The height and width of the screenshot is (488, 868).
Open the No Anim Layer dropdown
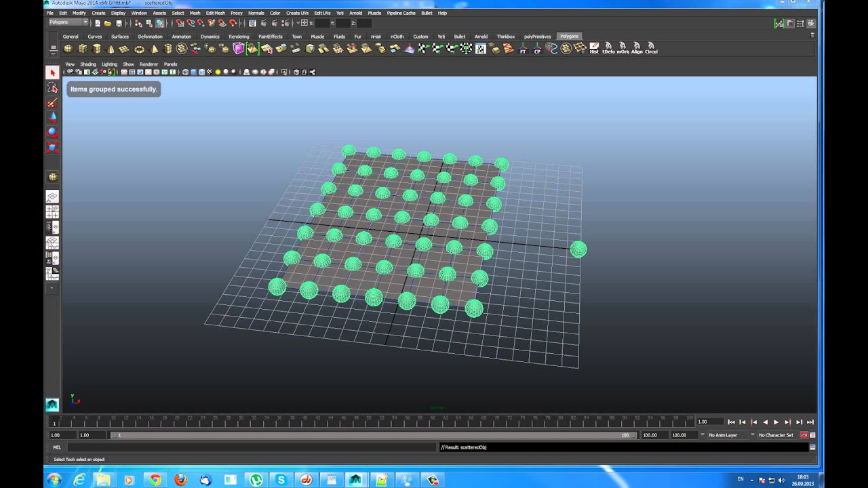coord(728,435)
